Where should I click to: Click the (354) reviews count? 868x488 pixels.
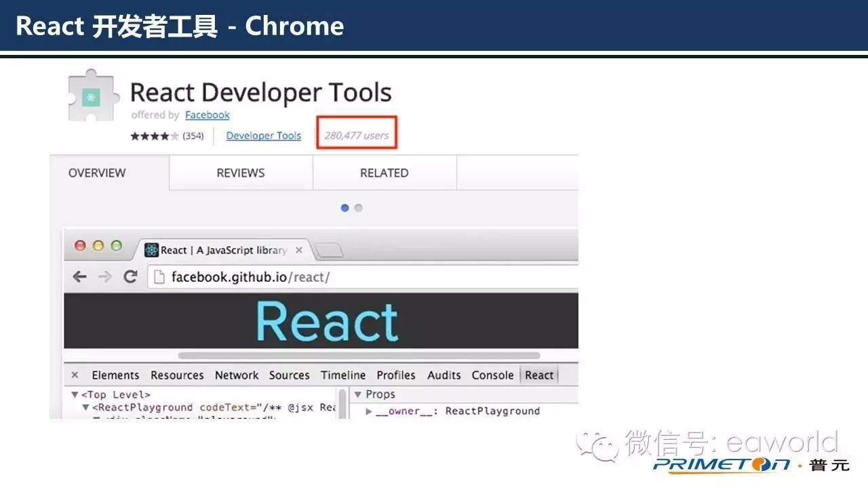(193, 136)
